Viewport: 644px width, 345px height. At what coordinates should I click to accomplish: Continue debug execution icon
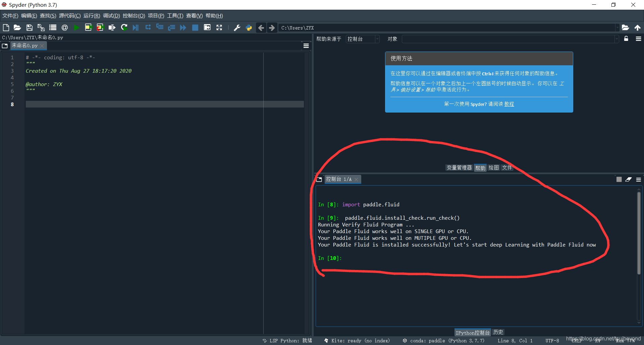click(x=183, y=28)
